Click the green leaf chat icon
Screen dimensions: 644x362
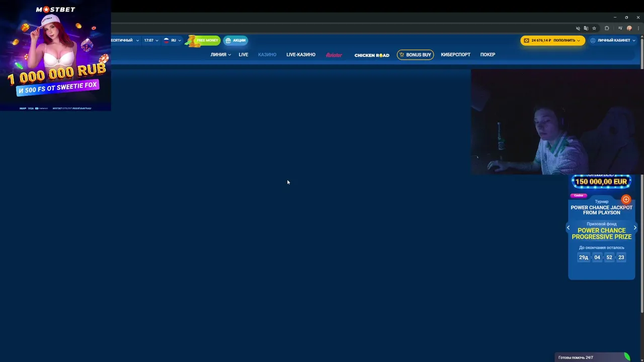[x=627, y=356]
